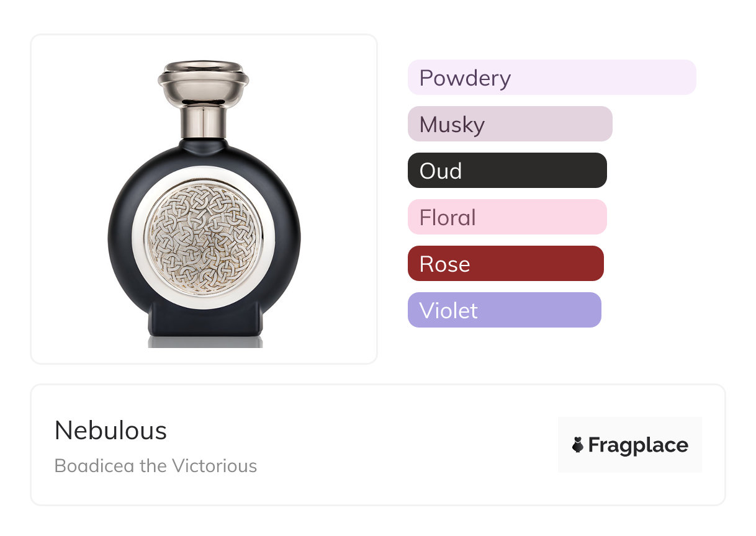Viewport: 756px width, 536px height.
Task: Select the pink Floral accord bar
Action: coord(506,217)
